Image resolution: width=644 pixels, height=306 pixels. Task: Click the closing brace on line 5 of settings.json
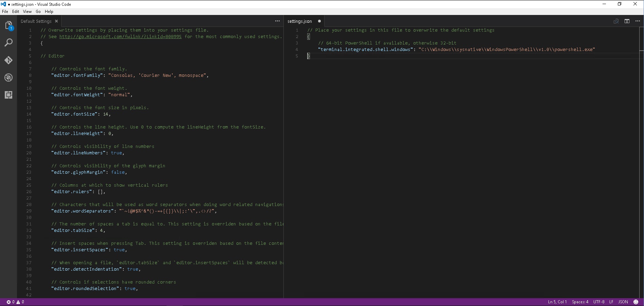[x=309, y=56]
